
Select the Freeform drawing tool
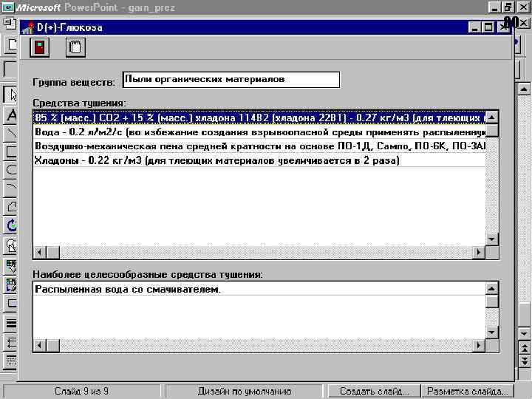(11, 206)
